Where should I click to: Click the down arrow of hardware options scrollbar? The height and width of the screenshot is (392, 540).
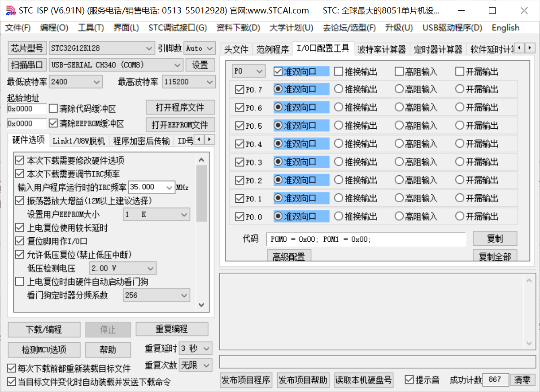tap(201, 305)
